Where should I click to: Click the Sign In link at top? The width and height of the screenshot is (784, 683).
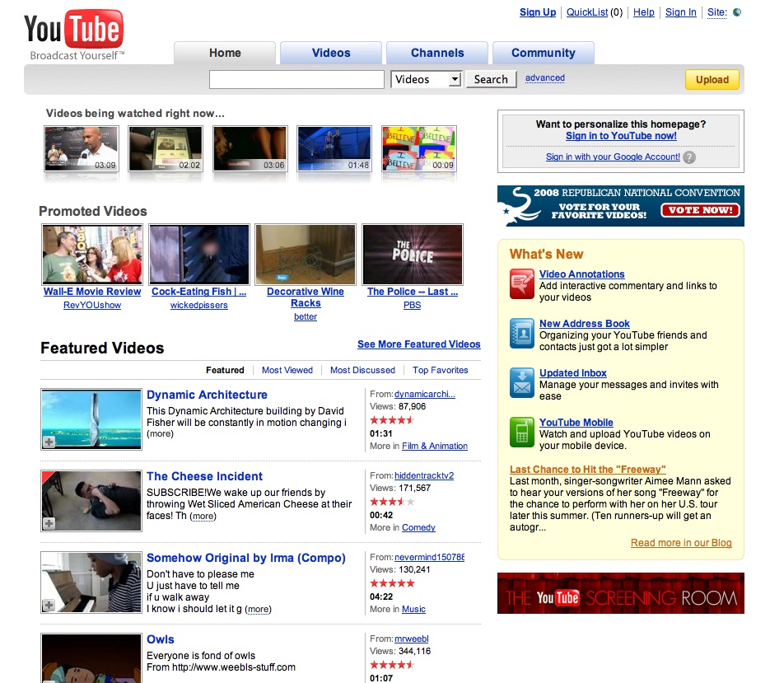(x=680, y=12)
